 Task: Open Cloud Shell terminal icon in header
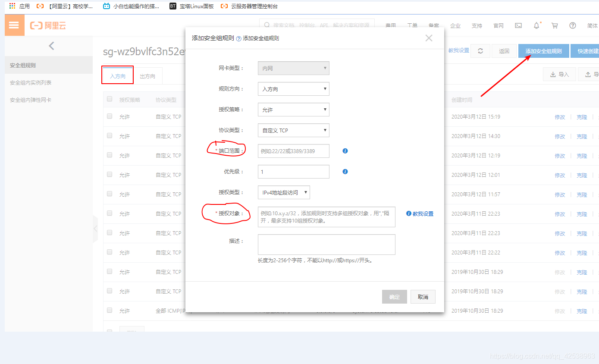518,25
